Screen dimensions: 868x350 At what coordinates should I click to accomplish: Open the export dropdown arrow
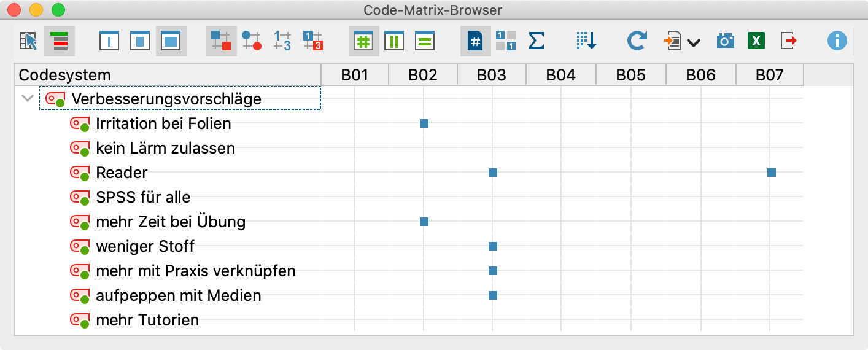pos(694,42)
